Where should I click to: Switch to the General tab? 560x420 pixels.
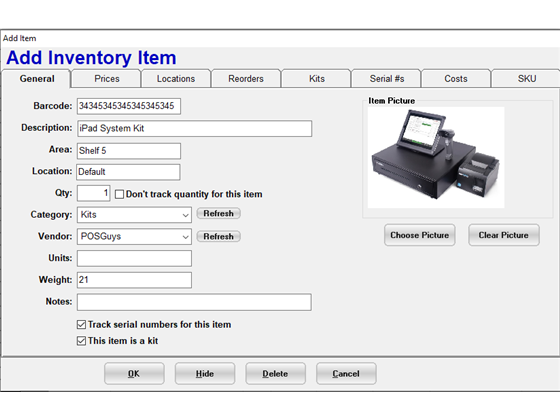click(36, 79)
